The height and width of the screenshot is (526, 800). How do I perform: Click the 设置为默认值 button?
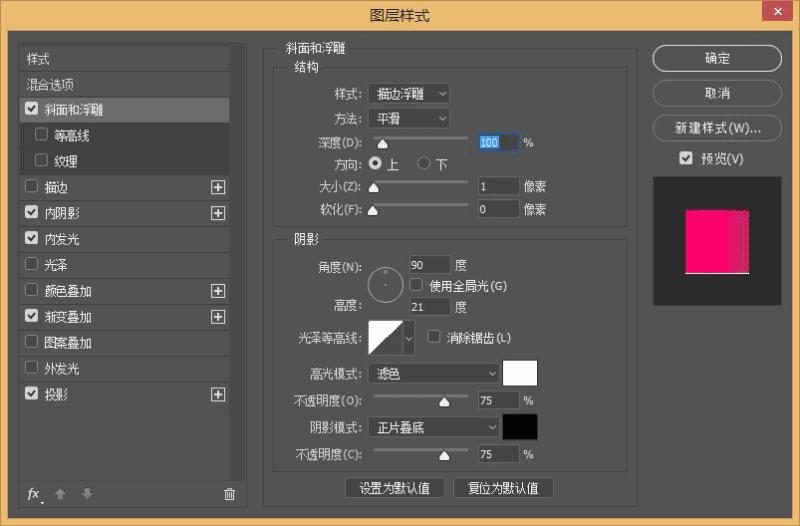[394, 488]
